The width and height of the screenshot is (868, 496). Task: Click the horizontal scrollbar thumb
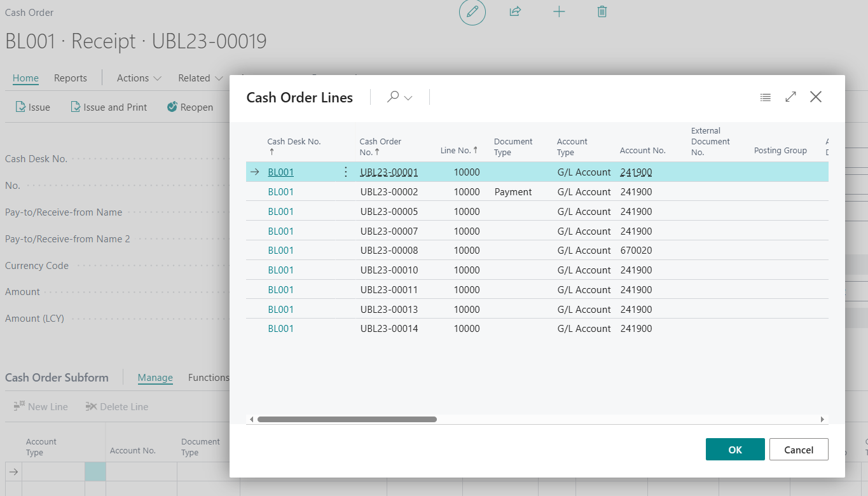click(347, 419)
